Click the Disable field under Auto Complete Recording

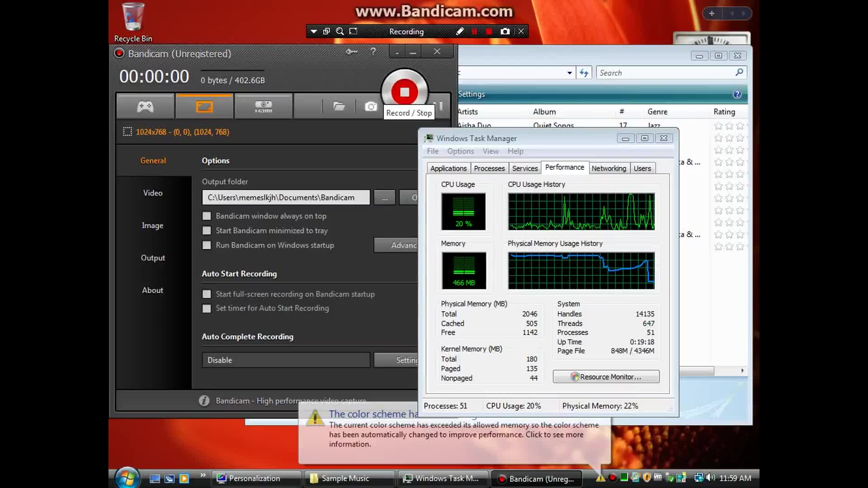click(286, 360)
